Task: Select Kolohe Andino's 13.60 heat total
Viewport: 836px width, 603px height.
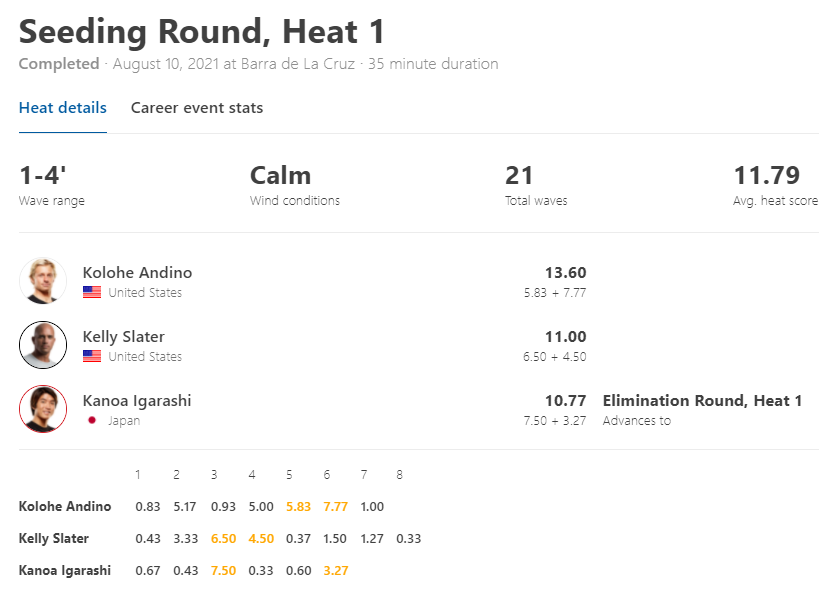Action: [566, 272]
